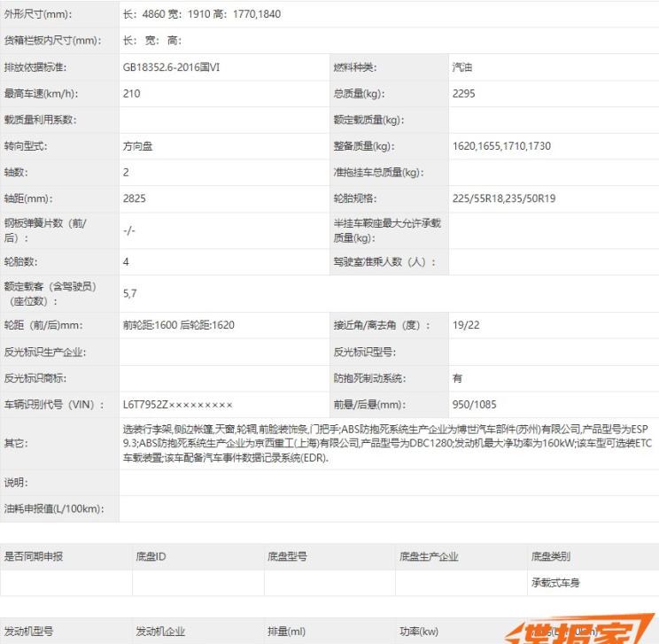
Task: Click the 接近角/离去角 label
Action: tap(382, 325)
